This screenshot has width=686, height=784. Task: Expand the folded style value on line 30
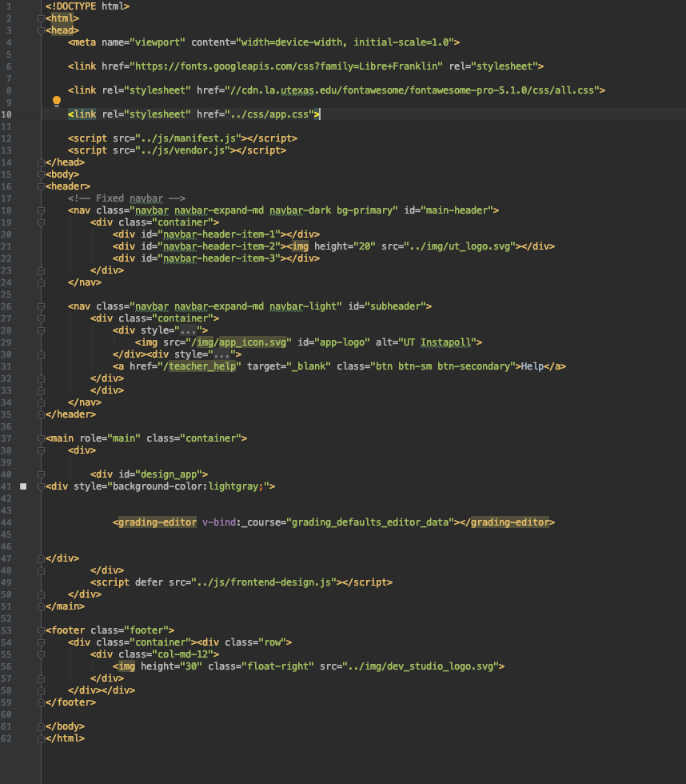221,354
